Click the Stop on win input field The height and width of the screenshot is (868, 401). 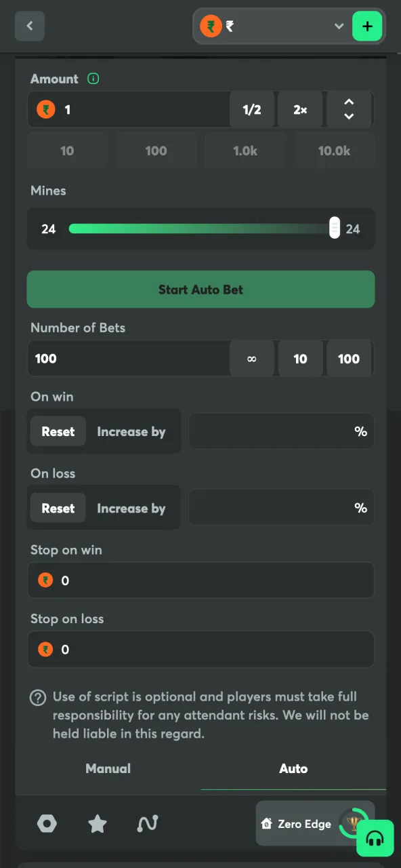click(200, 580)
